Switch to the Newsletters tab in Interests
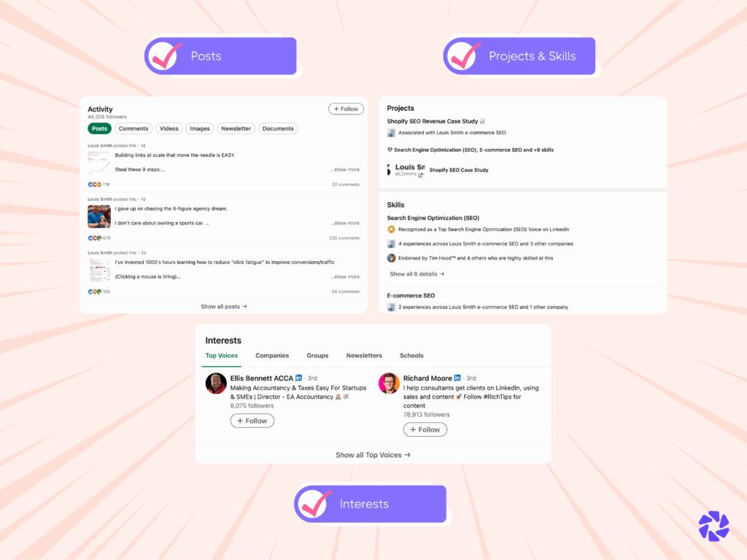This screenshot has width=747, height=560. tap(364, 356)
